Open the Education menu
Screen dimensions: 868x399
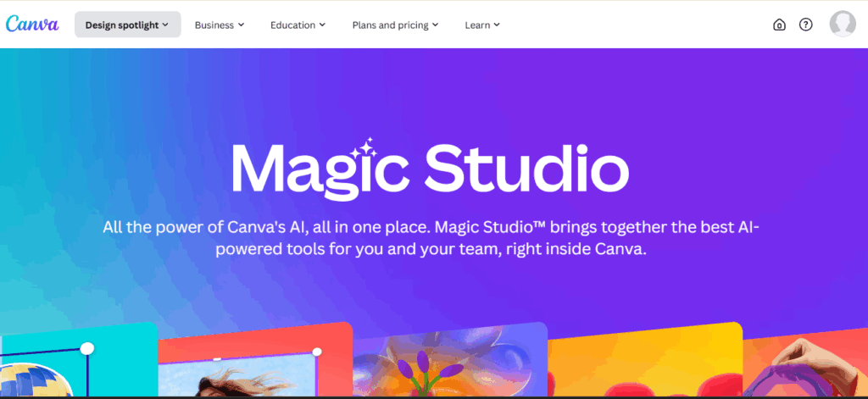[298, 25]
